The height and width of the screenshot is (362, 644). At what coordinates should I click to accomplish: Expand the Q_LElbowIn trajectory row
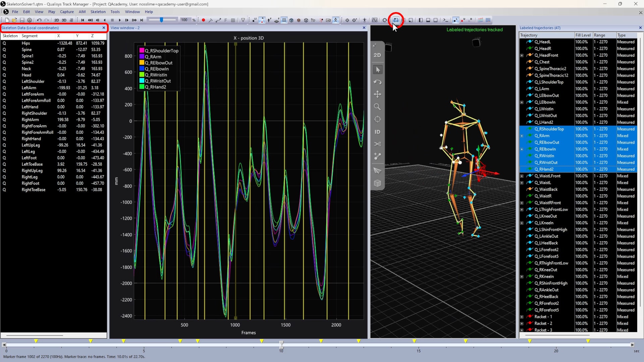coord(522,102)
